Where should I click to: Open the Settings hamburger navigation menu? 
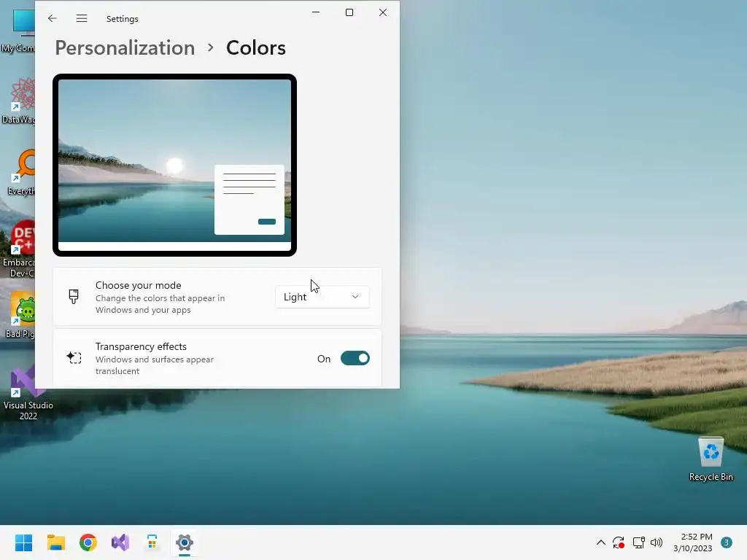click(82, 18)
